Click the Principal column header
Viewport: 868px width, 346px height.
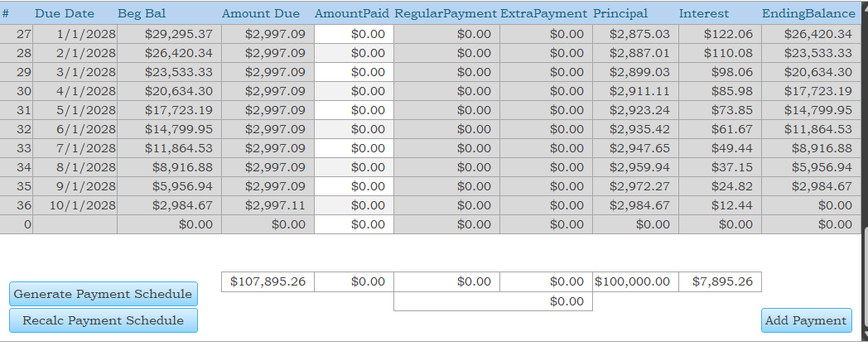[x=620, y=13]
